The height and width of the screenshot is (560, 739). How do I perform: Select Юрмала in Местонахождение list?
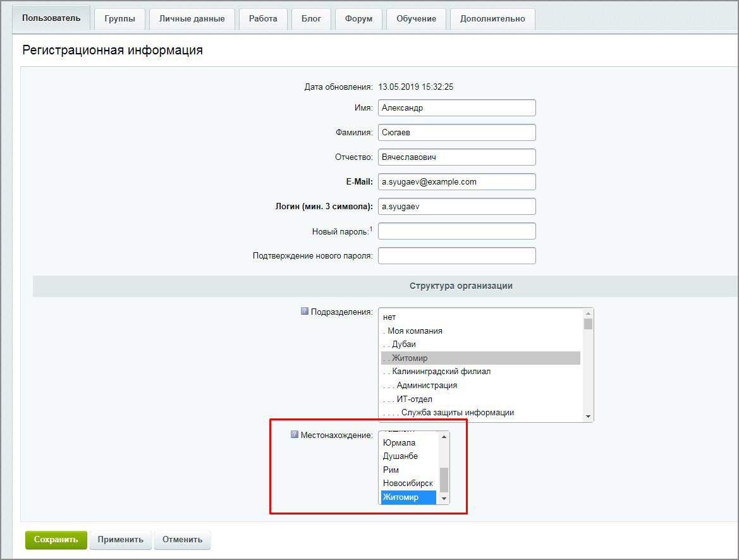[x=408, y=442]
